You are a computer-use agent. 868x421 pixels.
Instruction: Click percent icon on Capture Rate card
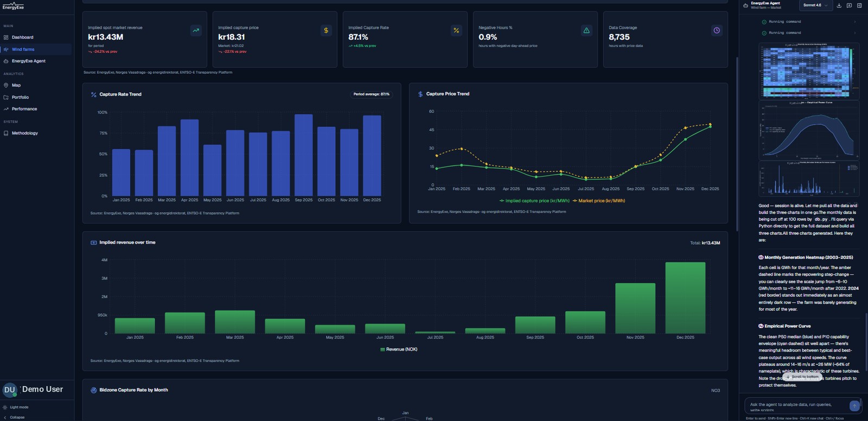(x=456, y=30)
